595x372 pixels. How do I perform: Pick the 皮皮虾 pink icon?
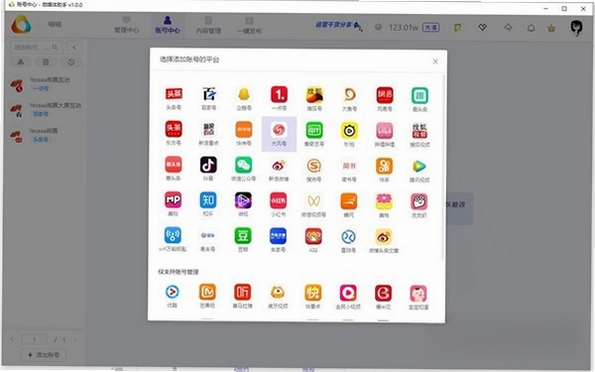[x=419, y=202]
